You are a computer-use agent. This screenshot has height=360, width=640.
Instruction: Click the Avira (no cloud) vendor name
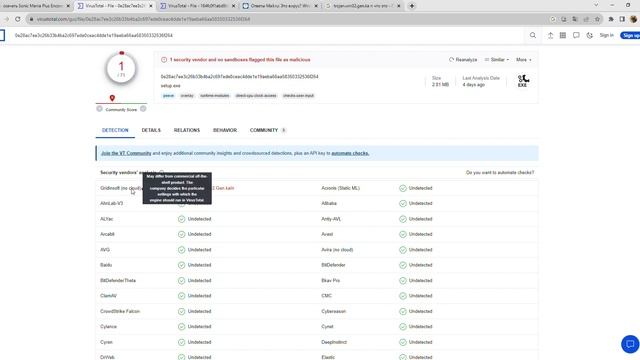point(337,250)
